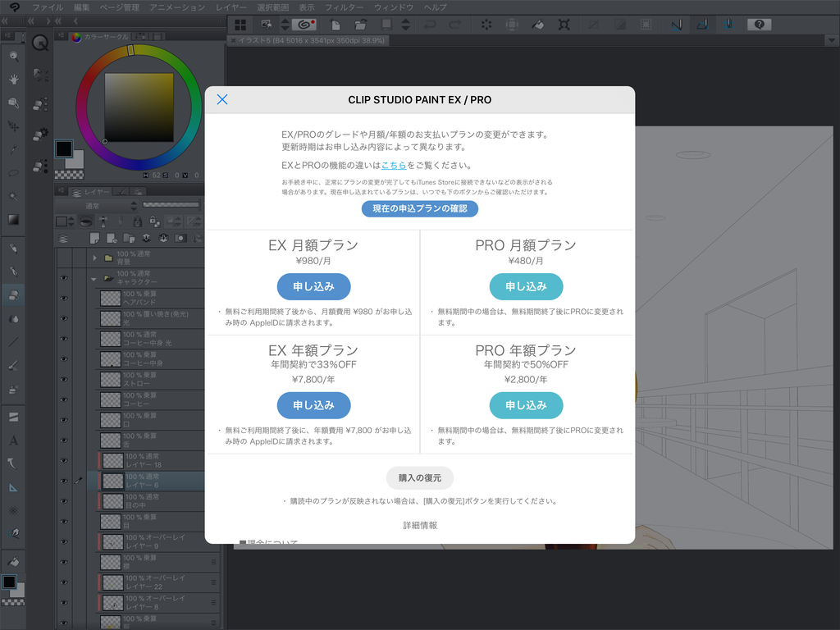
Task: Hide the ヘアバンド layer
Action: coord(64,298)
